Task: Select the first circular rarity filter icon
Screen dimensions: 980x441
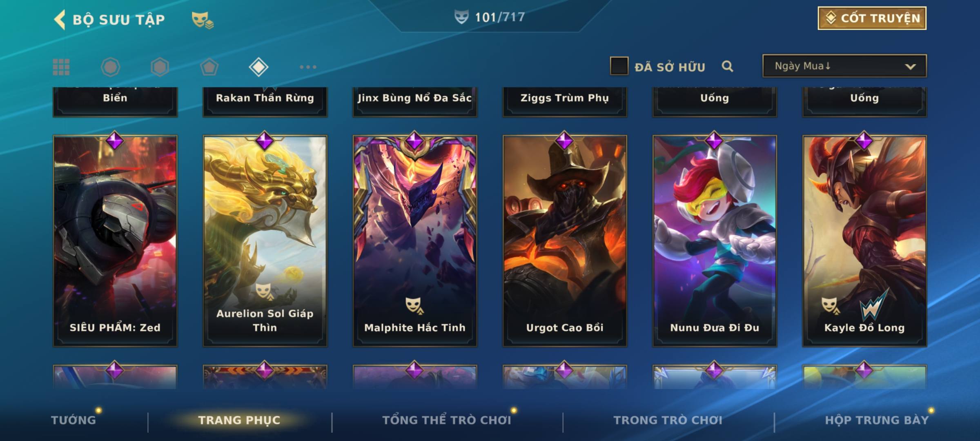Action: [110, 67]
